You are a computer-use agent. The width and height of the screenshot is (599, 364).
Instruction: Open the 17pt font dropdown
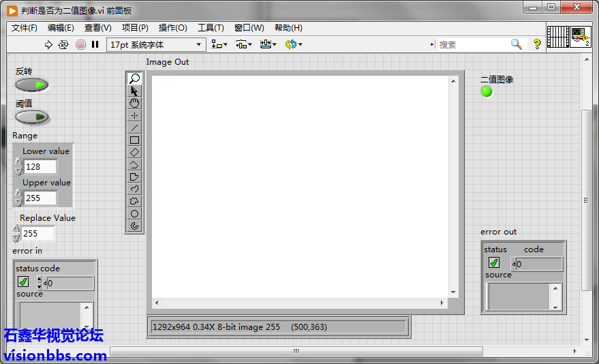point(156,45)
